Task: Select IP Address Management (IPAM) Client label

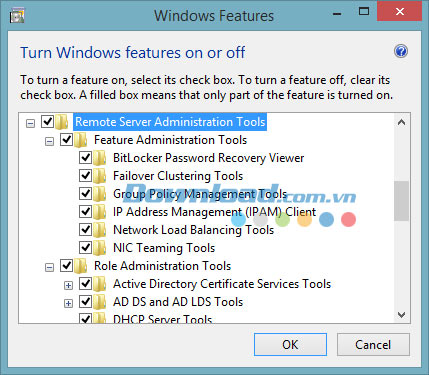Action: tap(214, 212)
